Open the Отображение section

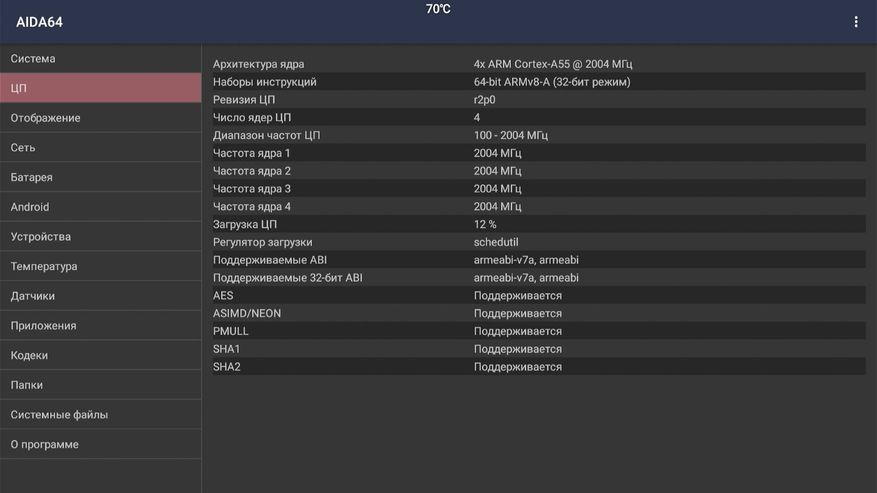click(100, 118)
